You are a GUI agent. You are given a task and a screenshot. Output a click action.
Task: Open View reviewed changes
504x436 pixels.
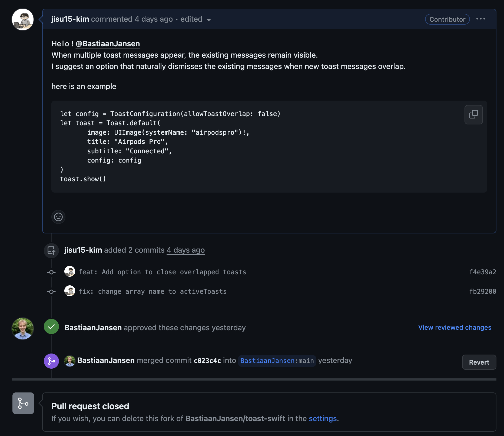pos(455,328)
